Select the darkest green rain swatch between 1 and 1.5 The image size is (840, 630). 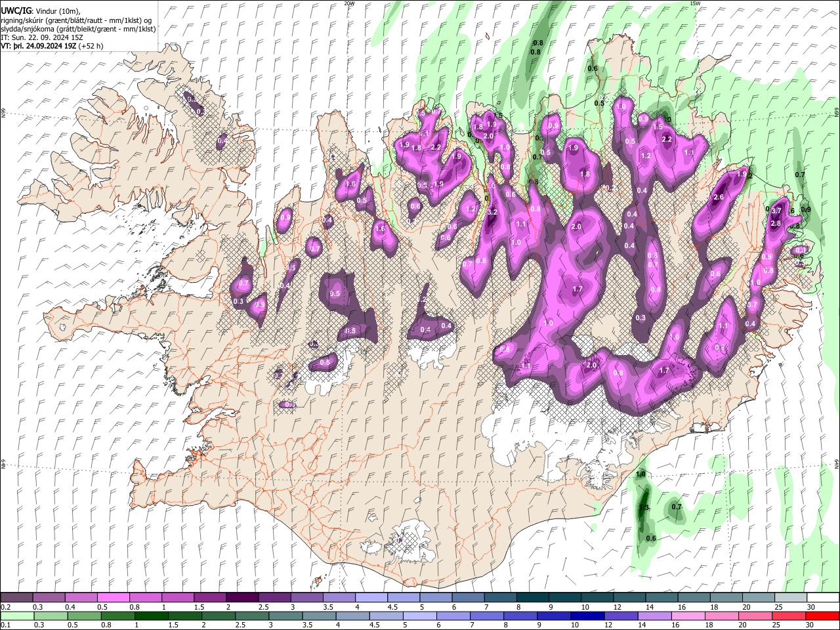pos(151,616)
